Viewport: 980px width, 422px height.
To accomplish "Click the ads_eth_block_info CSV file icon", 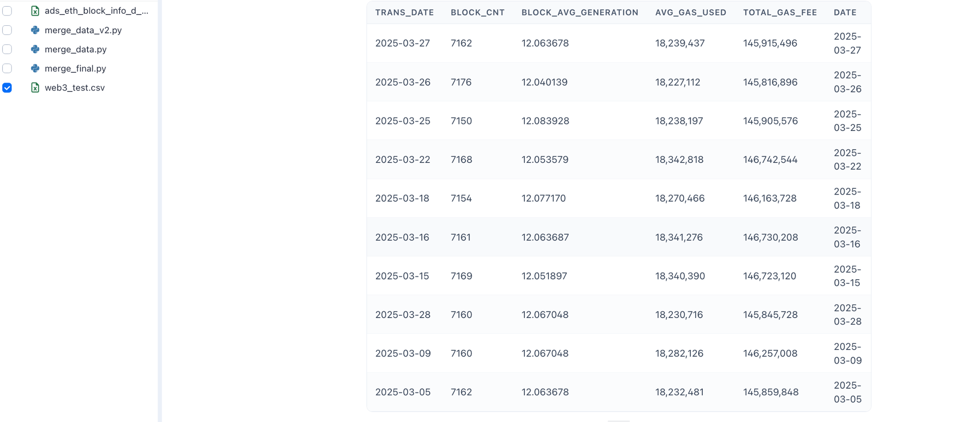I will [35, 10].
